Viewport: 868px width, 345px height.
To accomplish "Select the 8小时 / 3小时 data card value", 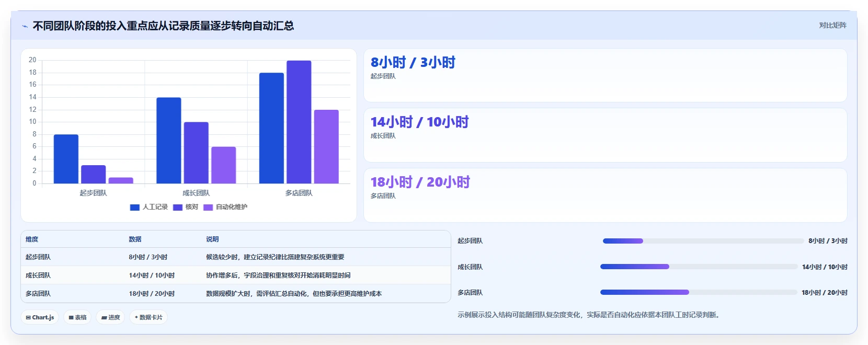I will point(413,62).
